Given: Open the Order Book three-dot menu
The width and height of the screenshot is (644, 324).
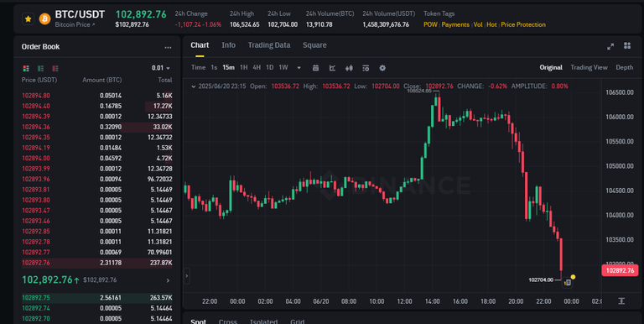Looking at the screenshot, I should point(168,47).
